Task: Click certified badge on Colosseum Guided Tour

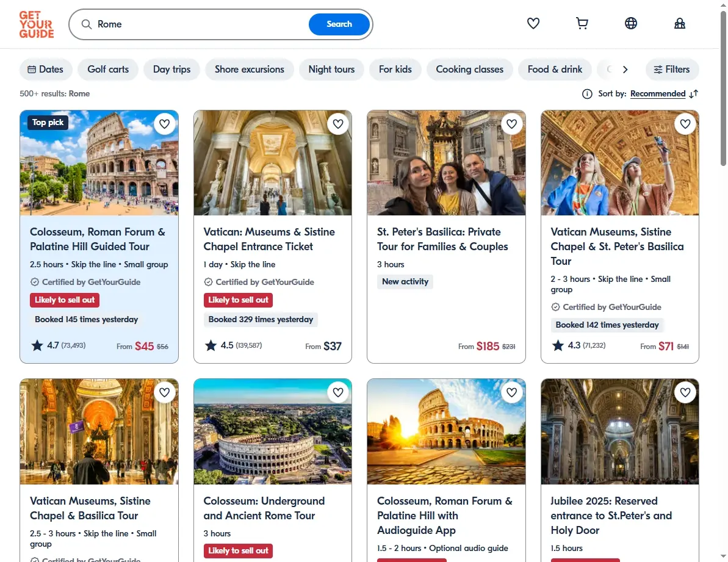Action: [85, 282]
